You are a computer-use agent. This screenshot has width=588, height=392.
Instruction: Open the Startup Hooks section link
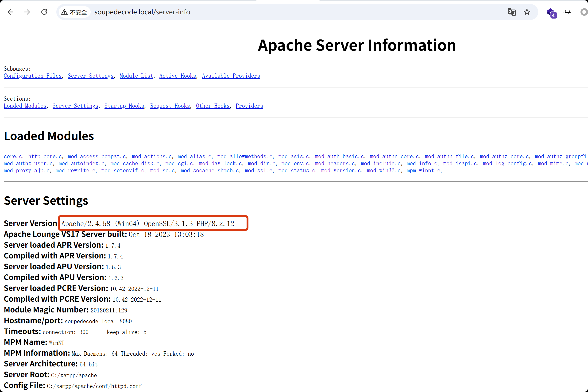pyautogui.click(x=124, y=106)
